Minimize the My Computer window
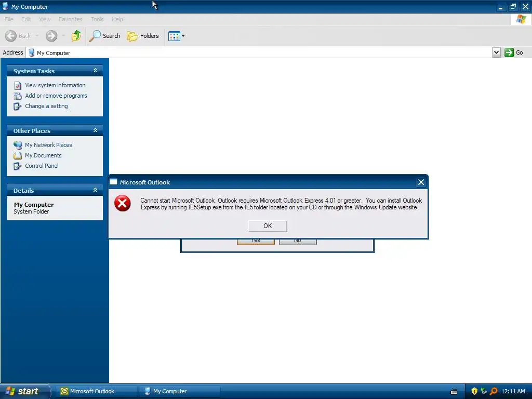The image size is (532, 399). (x=500, y=6)
